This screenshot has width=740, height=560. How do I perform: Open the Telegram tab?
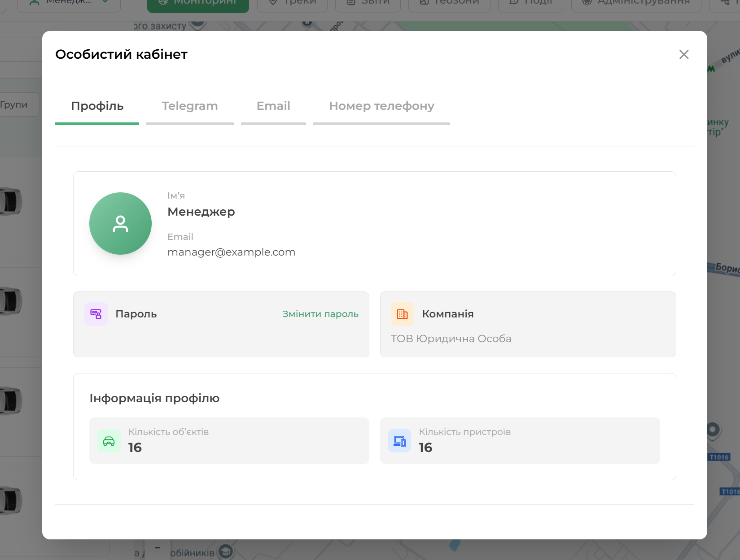[190, 106]
